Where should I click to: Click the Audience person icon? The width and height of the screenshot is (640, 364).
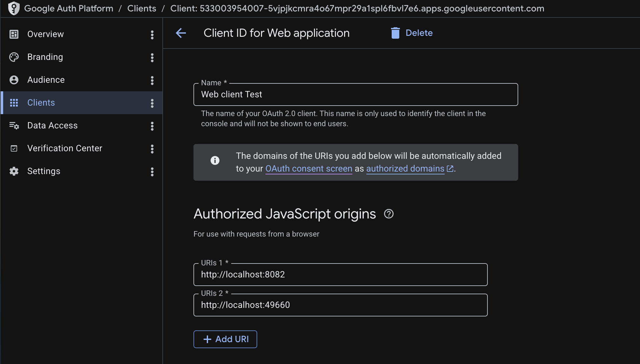14,80
